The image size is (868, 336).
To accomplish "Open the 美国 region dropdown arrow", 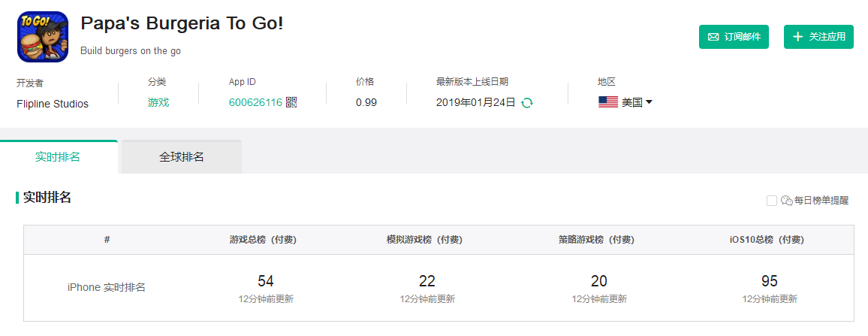I will [649, 102].
